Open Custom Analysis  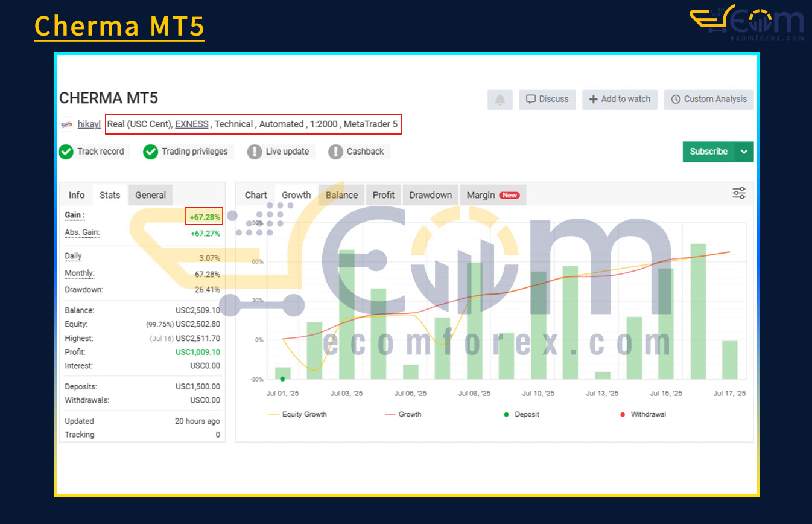709,99
